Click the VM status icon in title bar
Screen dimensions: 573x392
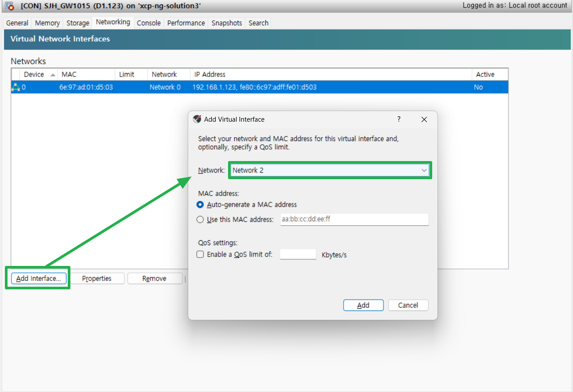(9, 6)
